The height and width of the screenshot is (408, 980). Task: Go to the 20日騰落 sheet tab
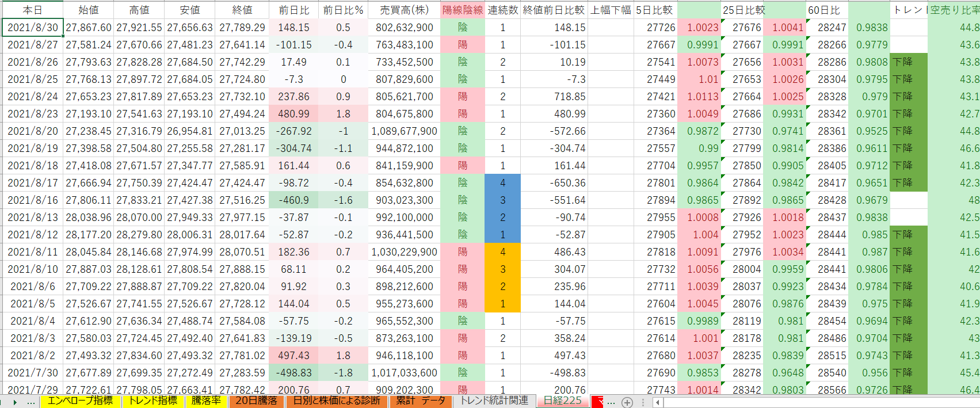point(256,401)
